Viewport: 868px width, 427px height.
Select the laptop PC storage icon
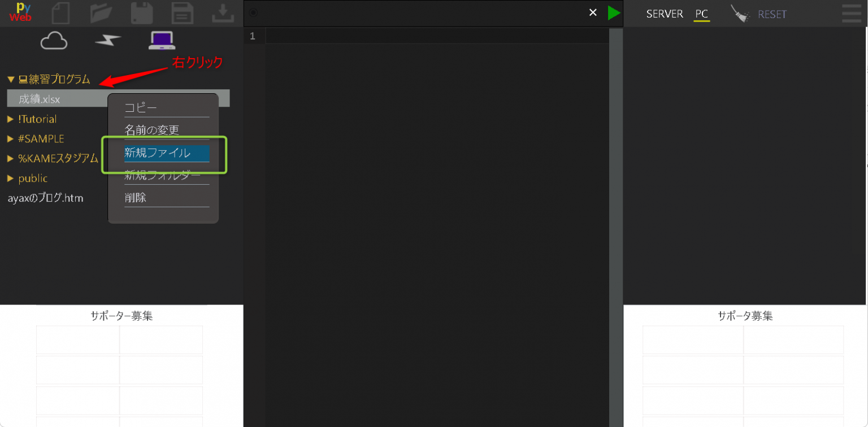(x=162, y=41)
